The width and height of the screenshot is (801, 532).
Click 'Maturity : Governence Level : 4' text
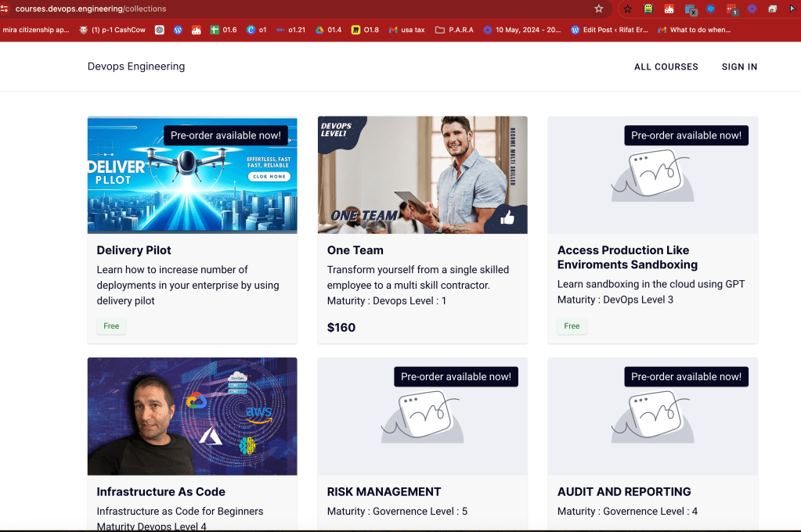(x=627, y=511)
